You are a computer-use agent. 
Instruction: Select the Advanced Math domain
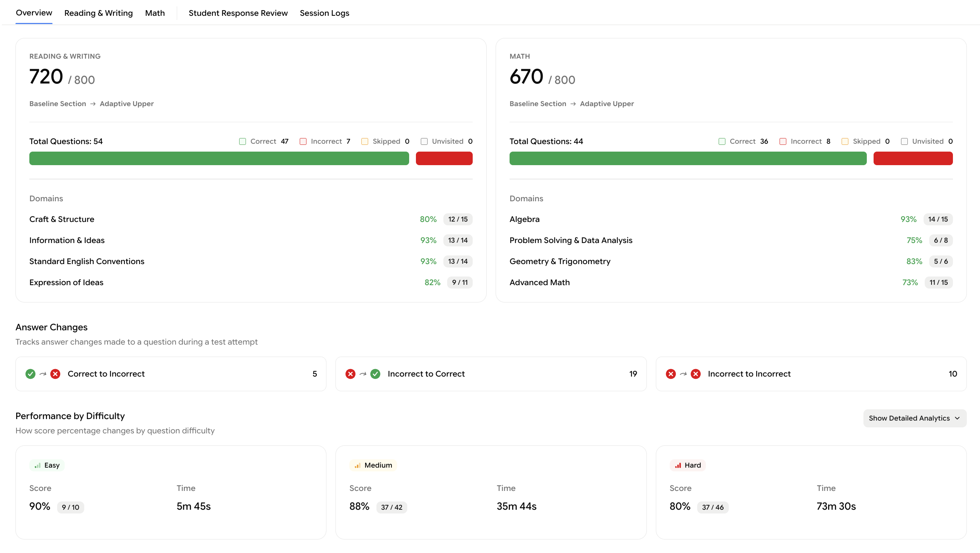[x=731, y=283]
